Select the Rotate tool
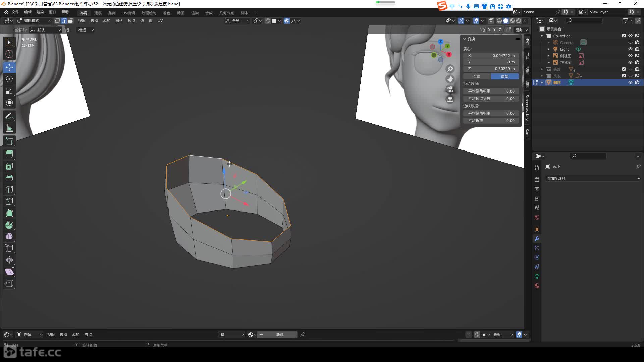 [9, 79]
